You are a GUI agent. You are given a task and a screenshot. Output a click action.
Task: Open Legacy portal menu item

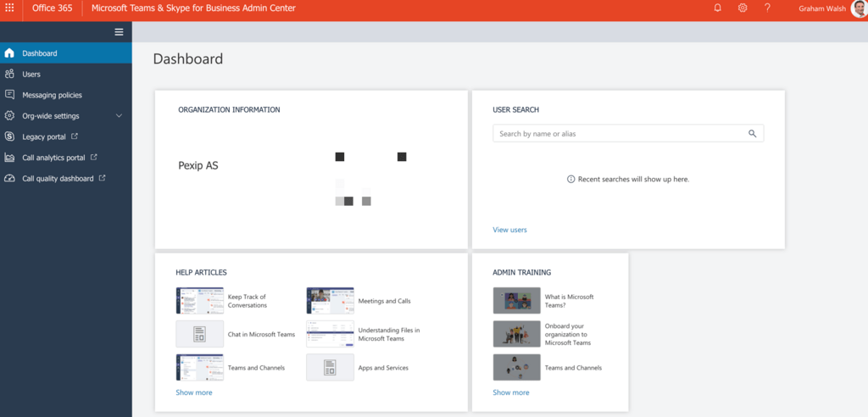(66, 136)
